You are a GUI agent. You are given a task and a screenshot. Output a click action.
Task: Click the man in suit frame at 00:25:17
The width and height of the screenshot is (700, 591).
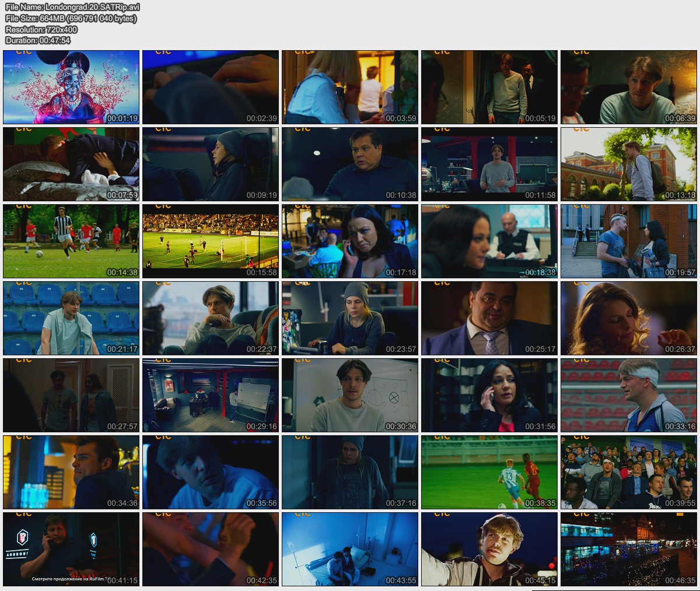489,318
